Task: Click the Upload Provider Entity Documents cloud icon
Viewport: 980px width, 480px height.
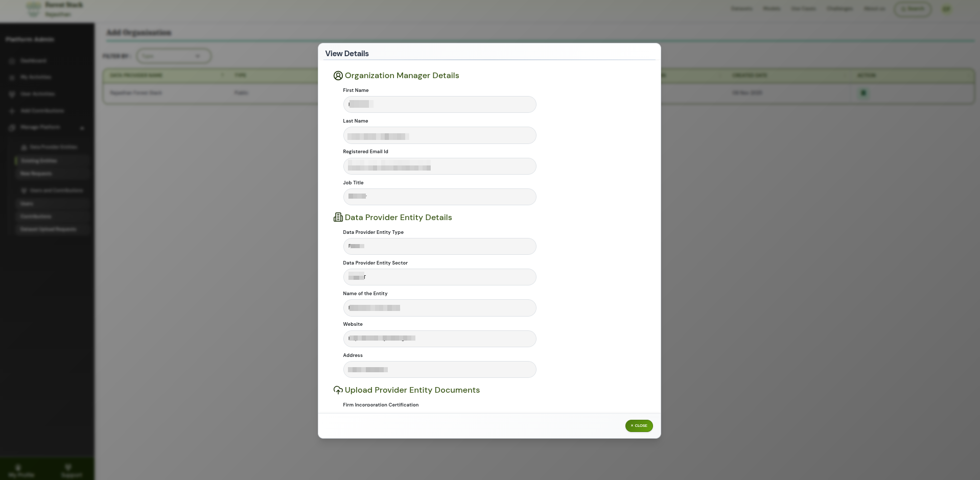Action: click(x=338, y=390)
